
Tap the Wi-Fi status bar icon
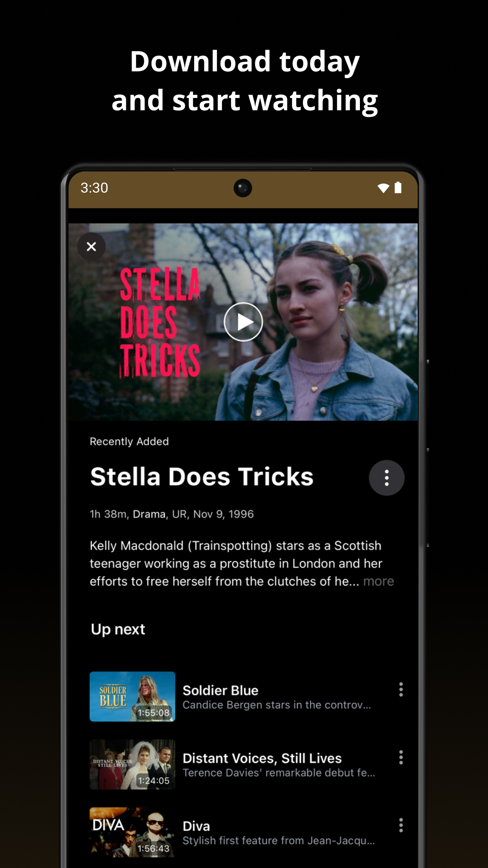click(383, 188)
